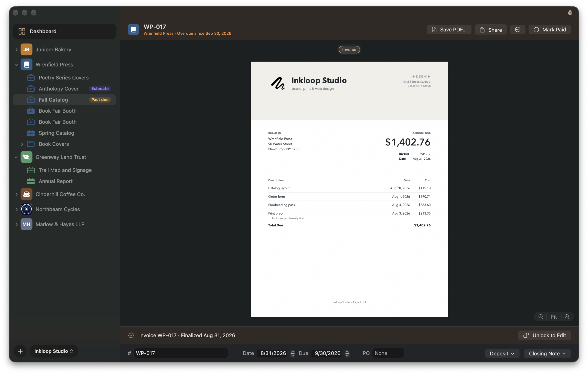Expand the Book Covers folder
The width and height of the screenshot is (588, 374).
[x=22, y=144]
